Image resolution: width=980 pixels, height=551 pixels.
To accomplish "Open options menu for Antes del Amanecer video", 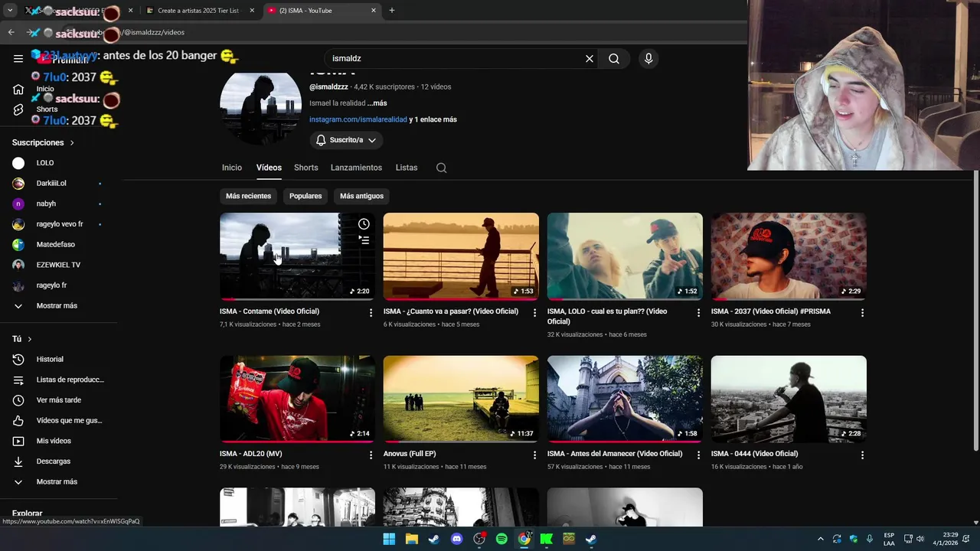I will [698, 455].
